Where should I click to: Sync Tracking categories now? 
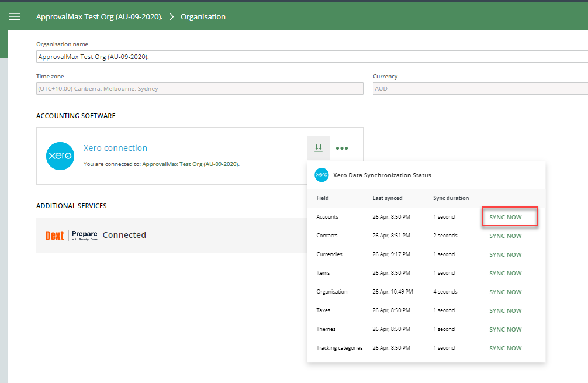point(506,349)
